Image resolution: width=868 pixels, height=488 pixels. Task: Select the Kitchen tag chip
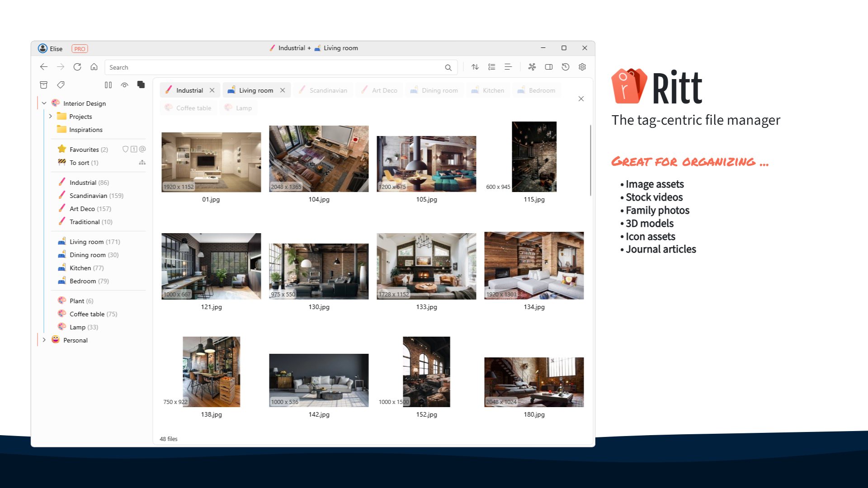(488, 90)
